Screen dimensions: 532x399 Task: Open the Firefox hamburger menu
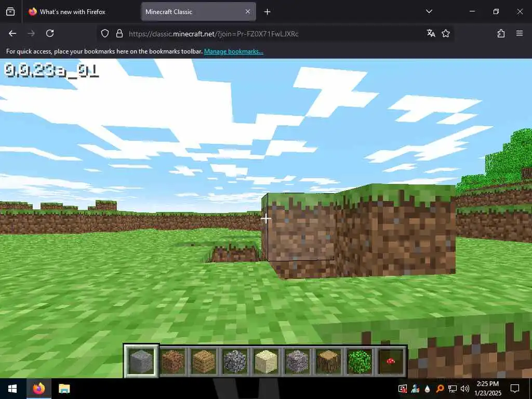click(520, 33)
